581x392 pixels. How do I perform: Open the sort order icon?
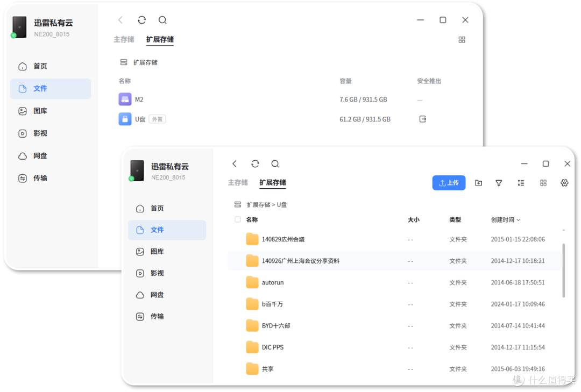pos(521,183)
